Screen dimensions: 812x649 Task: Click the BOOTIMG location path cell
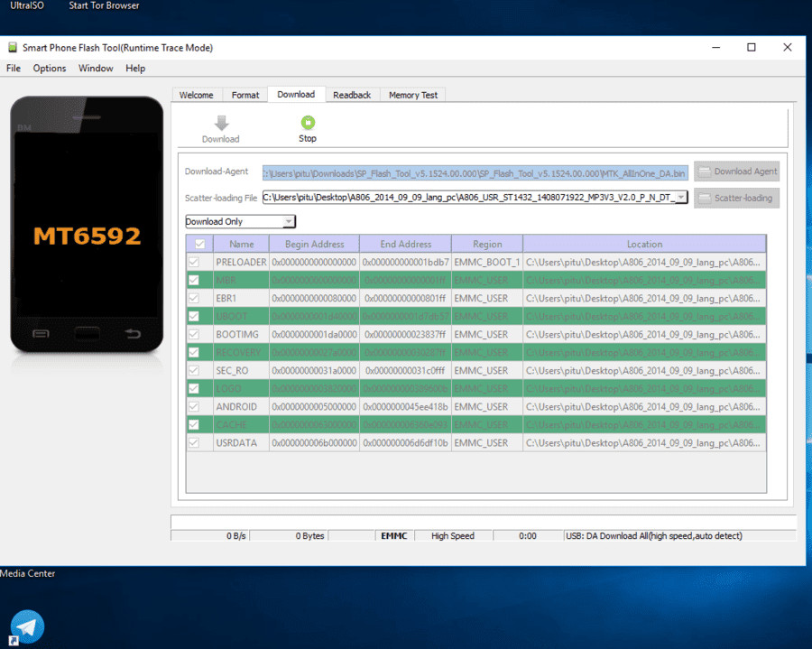pos(645,335)
